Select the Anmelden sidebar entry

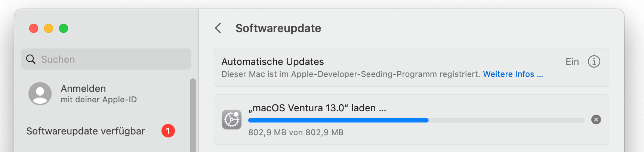coord(83,89)
